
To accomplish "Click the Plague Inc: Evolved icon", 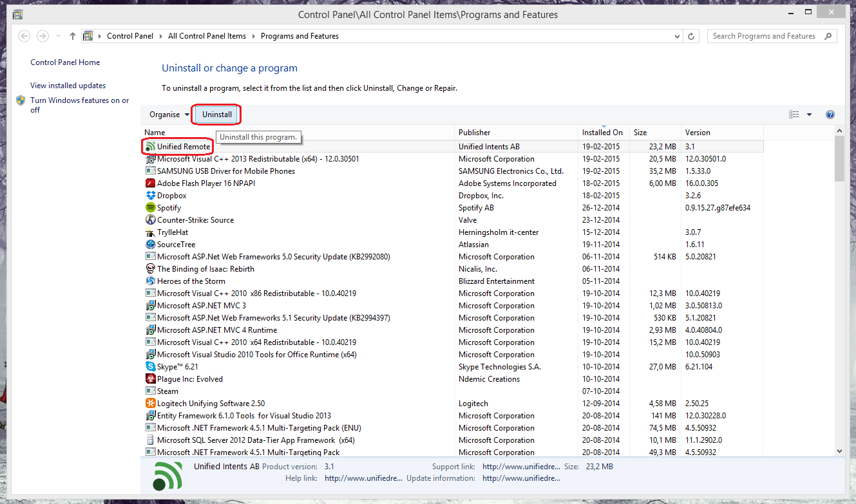I will pos(151,379).
